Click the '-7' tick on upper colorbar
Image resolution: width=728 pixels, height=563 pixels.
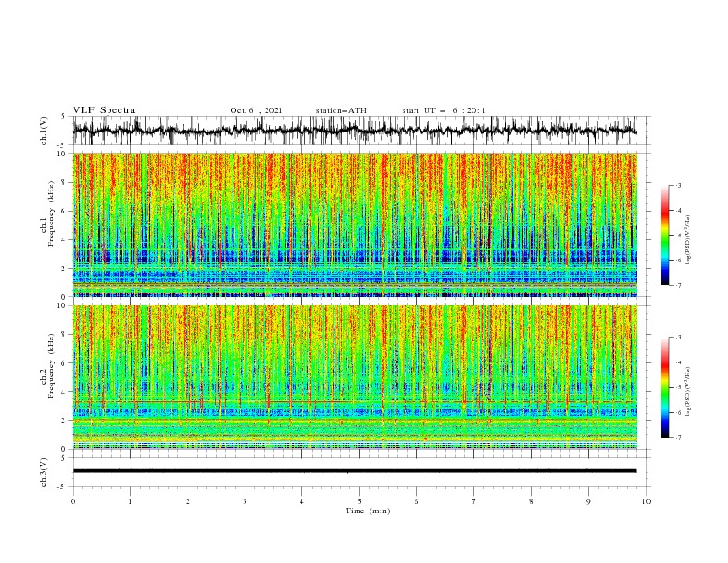pyautogui.click(x=678, y=285)
